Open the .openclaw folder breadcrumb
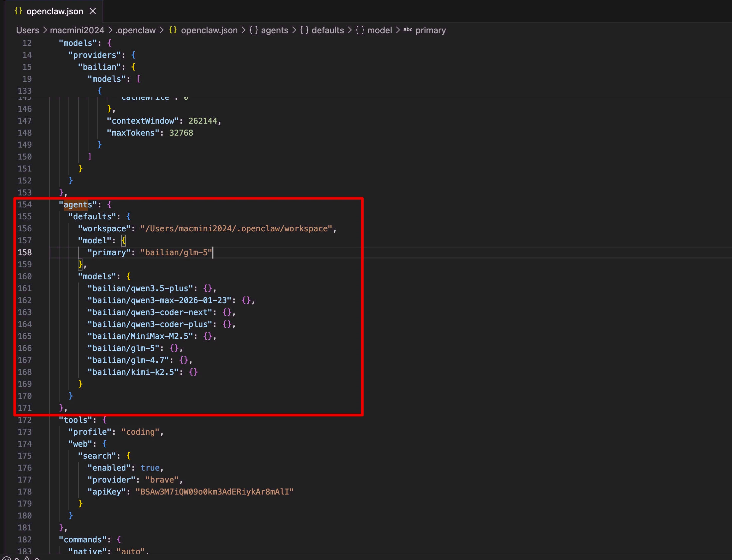 point(135,30)
